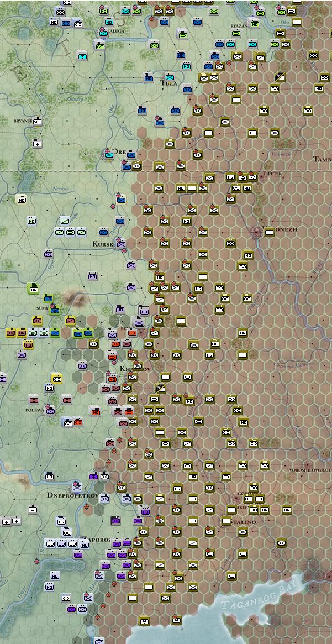The image size is (332, 644).
Task: Select the black-purple counter southeast of Dnepropetrovsk
Action: [115, 521]
